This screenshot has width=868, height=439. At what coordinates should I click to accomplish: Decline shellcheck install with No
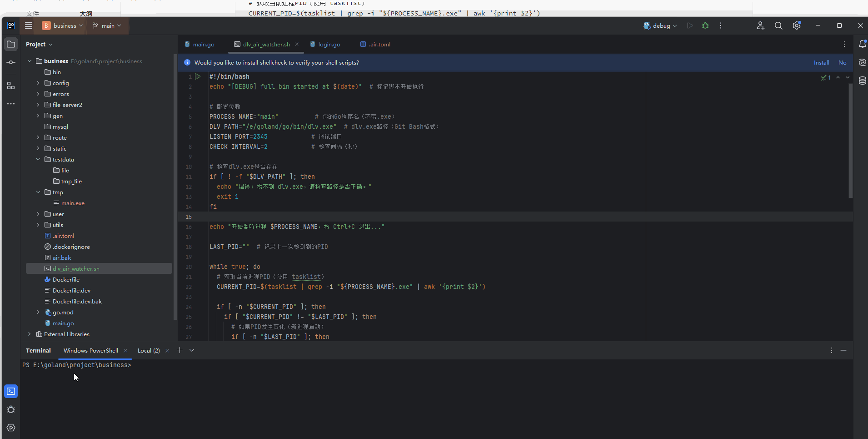(842, 62)
